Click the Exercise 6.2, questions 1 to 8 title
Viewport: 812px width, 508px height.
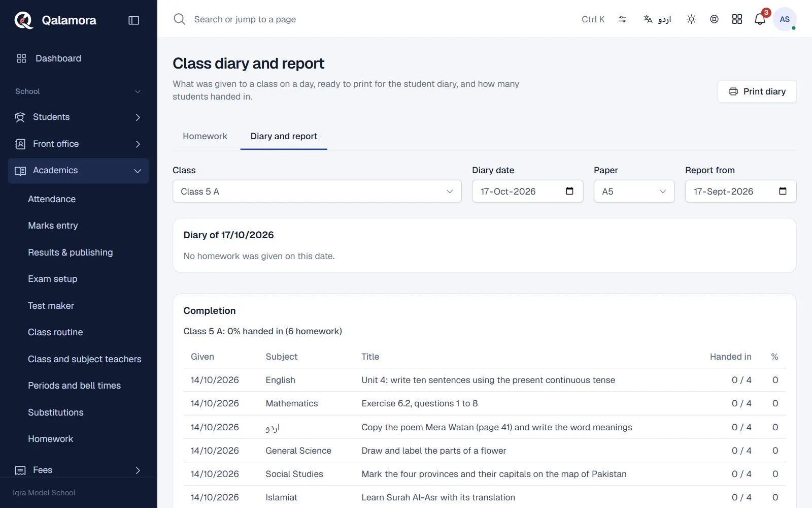pyautogui.click(x=420, y=403)
